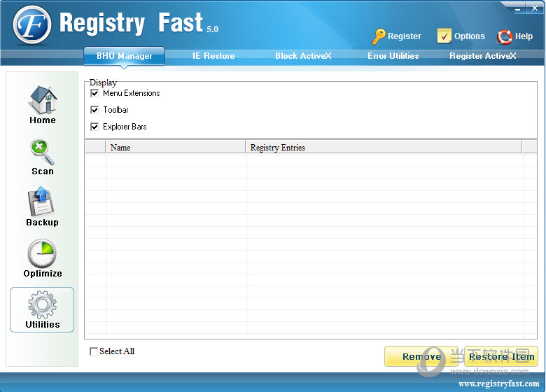
Task: Sort by Registry Entries column header
Action: [x=384, y=148]
